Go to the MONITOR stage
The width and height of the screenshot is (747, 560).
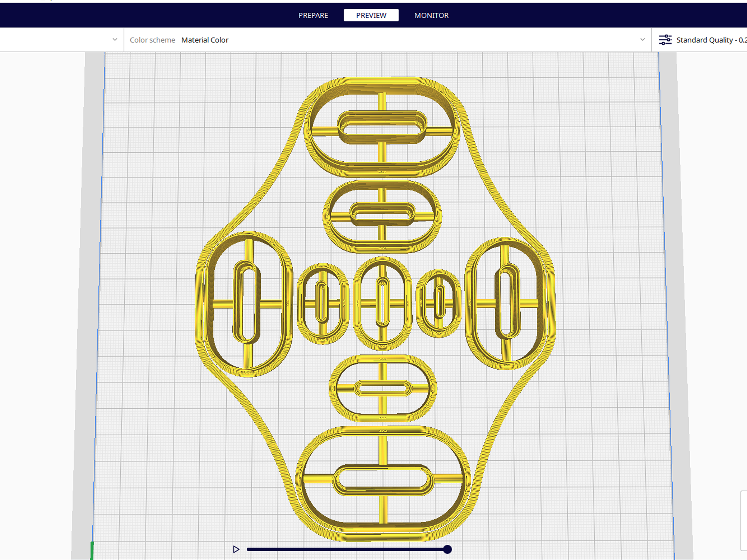coord(431,15)
